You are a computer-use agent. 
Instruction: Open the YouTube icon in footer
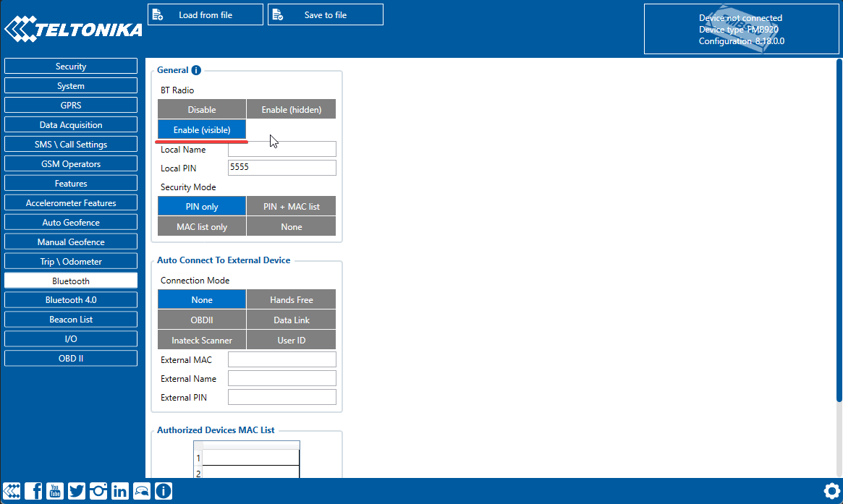coord(55,491)
